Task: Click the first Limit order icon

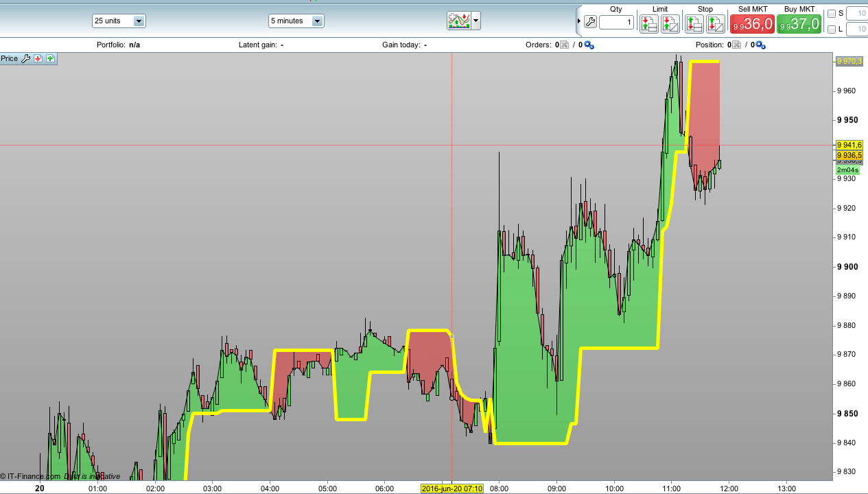Action: 649,24
